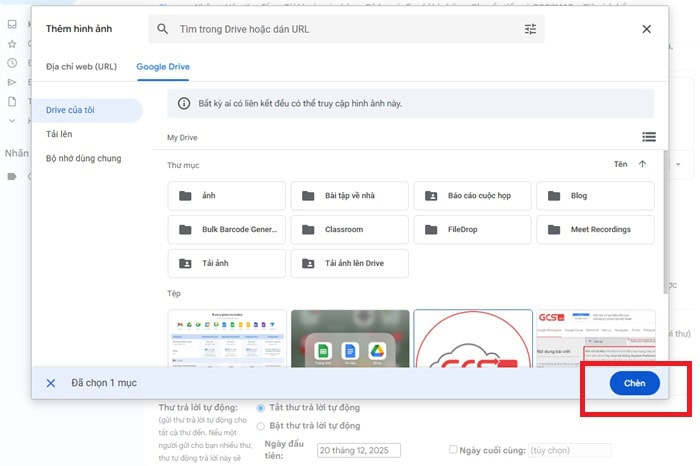Open the Bài tập về nhà folder
The height and width of the screenshot is (466, 700).
point(350,196)
